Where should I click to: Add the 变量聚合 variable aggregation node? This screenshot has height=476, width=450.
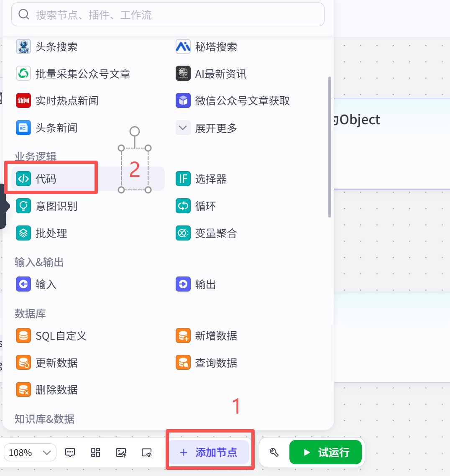pos(215,233)
